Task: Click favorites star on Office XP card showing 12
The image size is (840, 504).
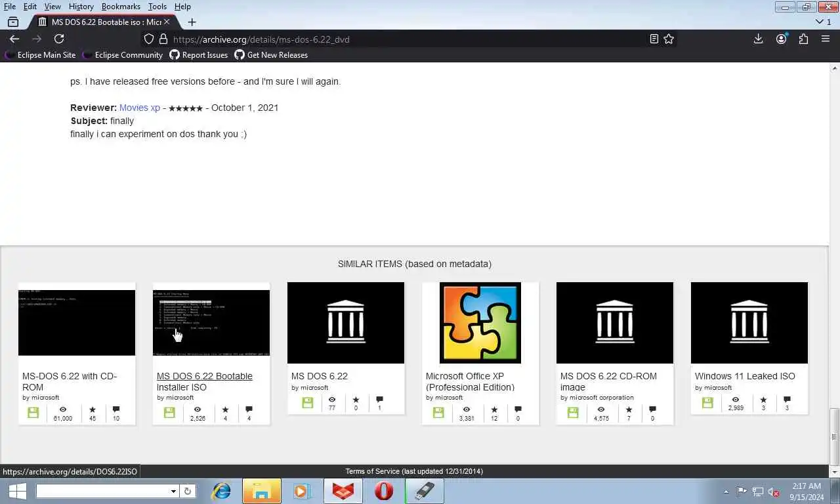Action: [494, 409]
